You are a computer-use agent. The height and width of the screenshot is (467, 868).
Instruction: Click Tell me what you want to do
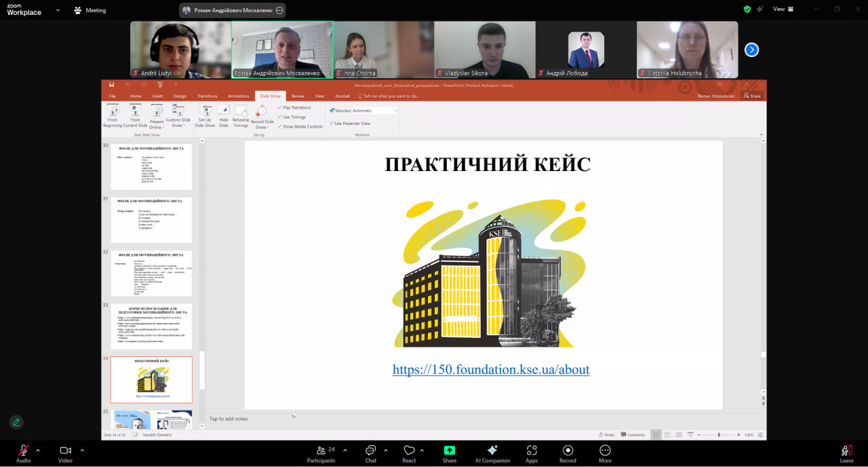point(389,96)
